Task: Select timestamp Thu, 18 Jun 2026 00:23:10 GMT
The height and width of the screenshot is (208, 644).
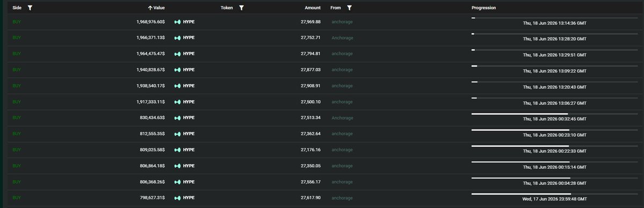Action: click(x=554, y=135)
